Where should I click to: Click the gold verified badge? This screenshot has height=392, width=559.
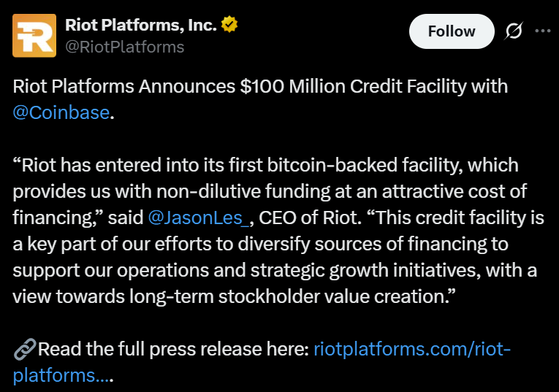tap(230, 26)
